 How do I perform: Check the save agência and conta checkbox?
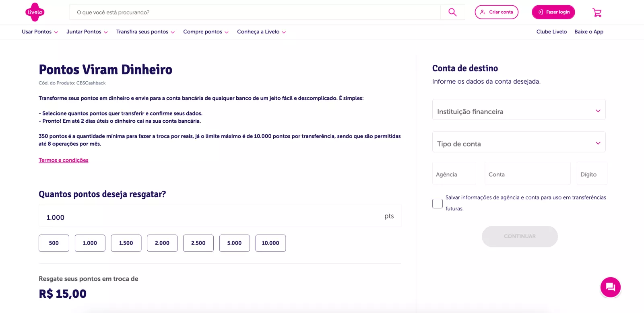438,203
